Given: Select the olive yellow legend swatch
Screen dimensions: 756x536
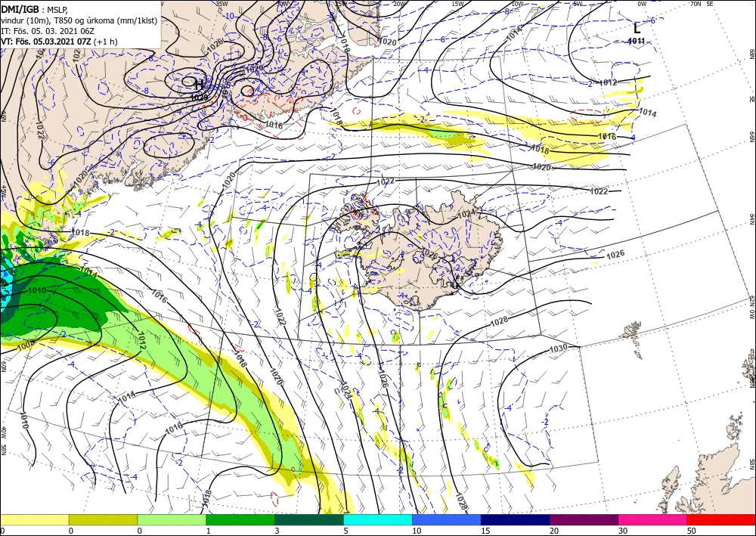Looking at the screenshot, I should (103, 519).
